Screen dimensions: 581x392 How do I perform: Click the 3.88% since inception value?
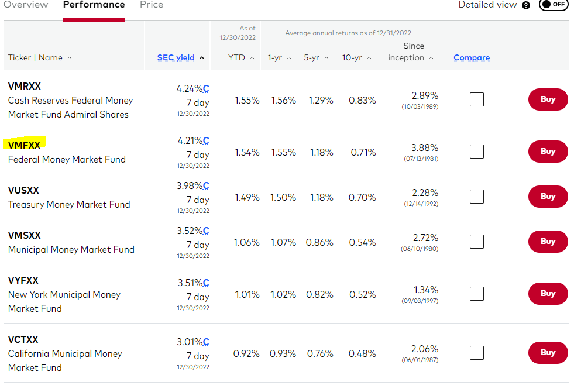click(425, 148)
